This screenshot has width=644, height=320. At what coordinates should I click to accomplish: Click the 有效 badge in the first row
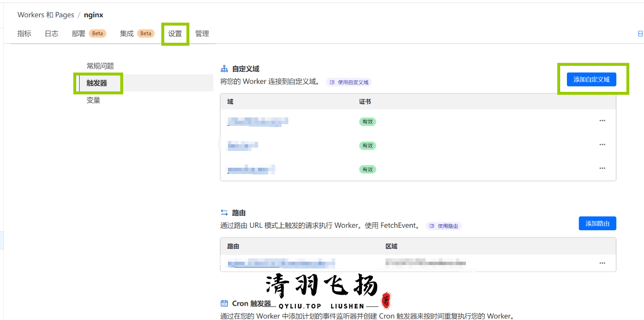coord(367,122)
